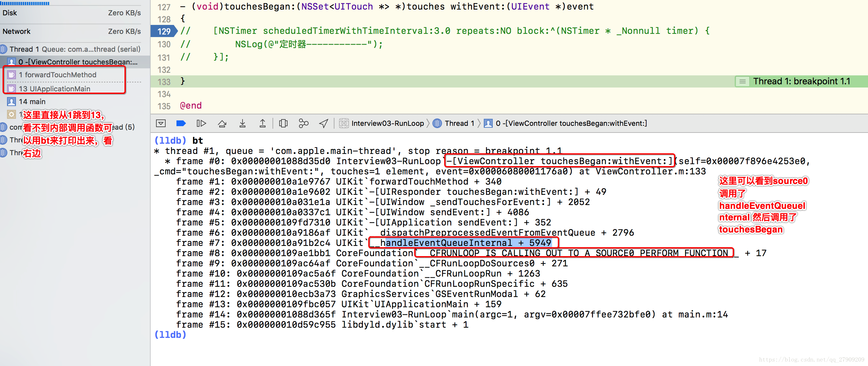Select frame 0 ViewController touchesBegan row
The width and height of the screenshot is (868, 366).
(75, 62)
